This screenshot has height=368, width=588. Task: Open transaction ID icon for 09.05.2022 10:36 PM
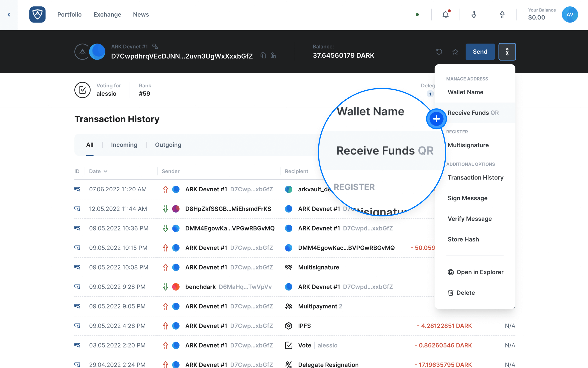coord(77,228)
